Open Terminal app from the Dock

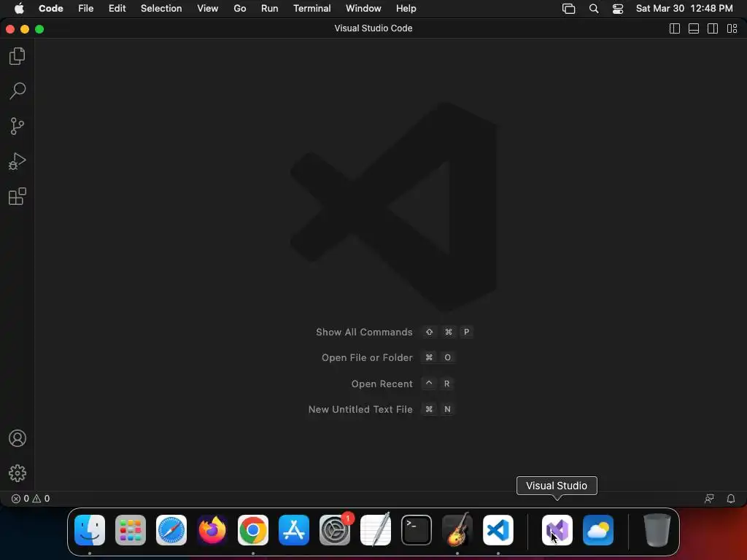pyautogui.click(x=417, y=530)
